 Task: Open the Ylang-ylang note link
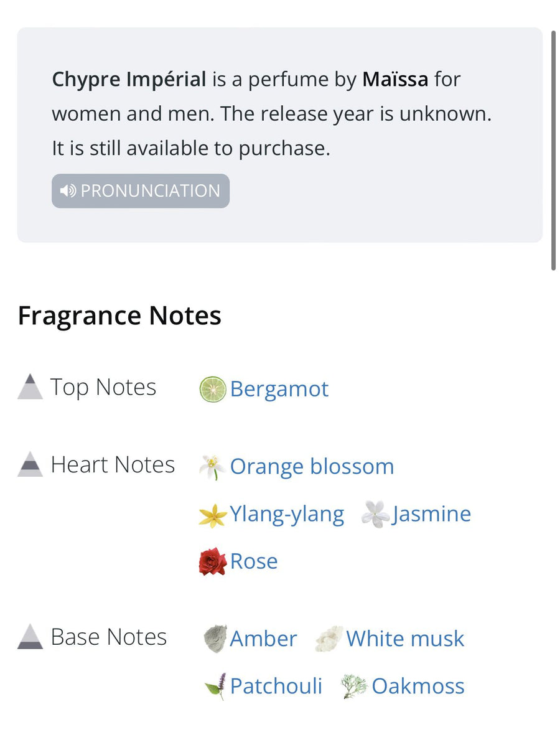287,515
